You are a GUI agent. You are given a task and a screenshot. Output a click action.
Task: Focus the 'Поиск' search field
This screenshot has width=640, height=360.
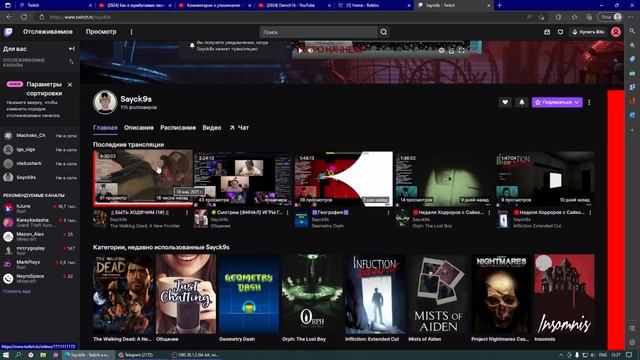[x=318, y=32]
